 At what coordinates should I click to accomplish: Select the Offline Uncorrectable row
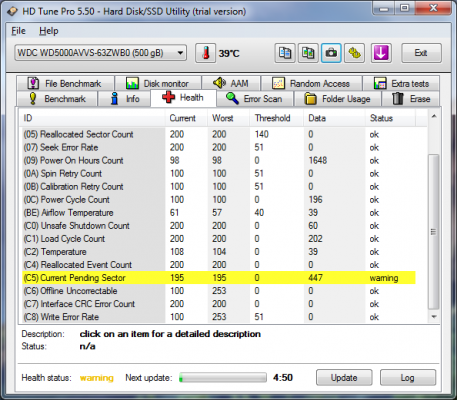[x=219, y=291]
